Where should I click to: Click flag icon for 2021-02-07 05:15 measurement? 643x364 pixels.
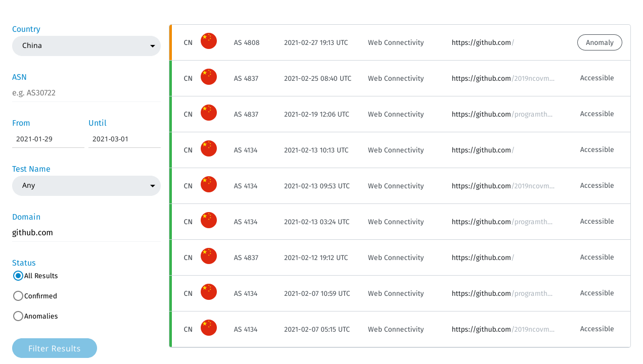tap(208, 328)
